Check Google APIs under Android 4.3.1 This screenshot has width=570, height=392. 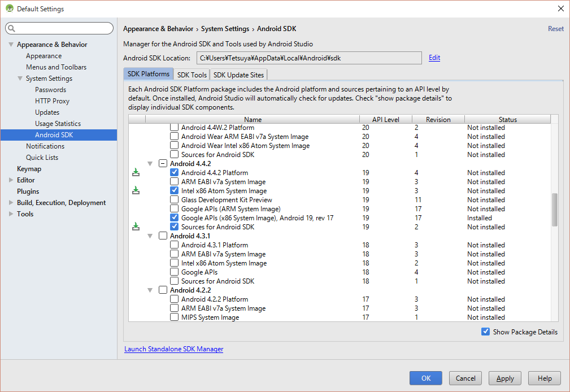tap(175, 272)
